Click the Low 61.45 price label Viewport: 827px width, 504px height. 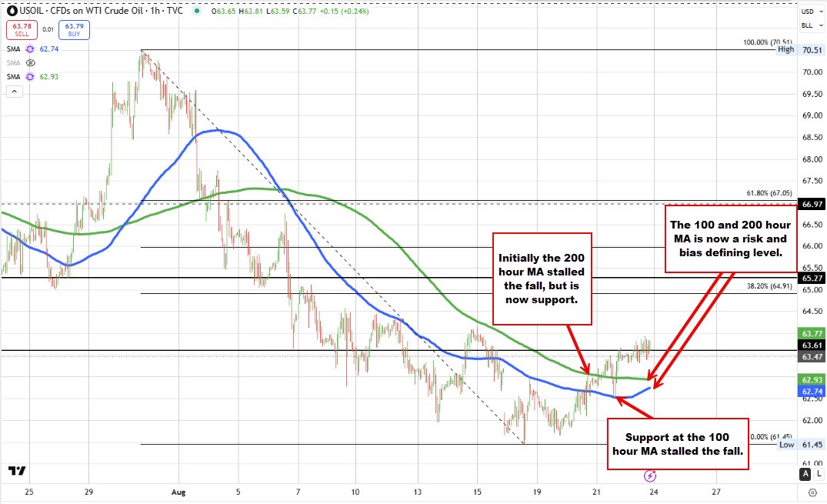click(801, 444)
